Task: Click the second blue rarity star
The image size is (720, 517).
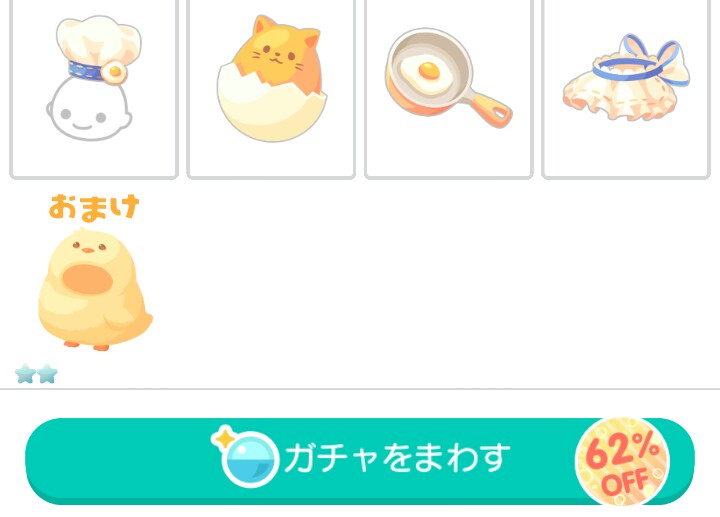Action: pyautogui.click(x=47, y=374)
